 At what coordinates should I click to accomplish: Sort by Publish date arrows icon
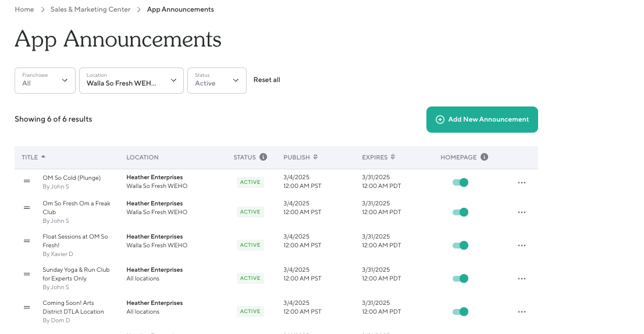coord(315,157)
